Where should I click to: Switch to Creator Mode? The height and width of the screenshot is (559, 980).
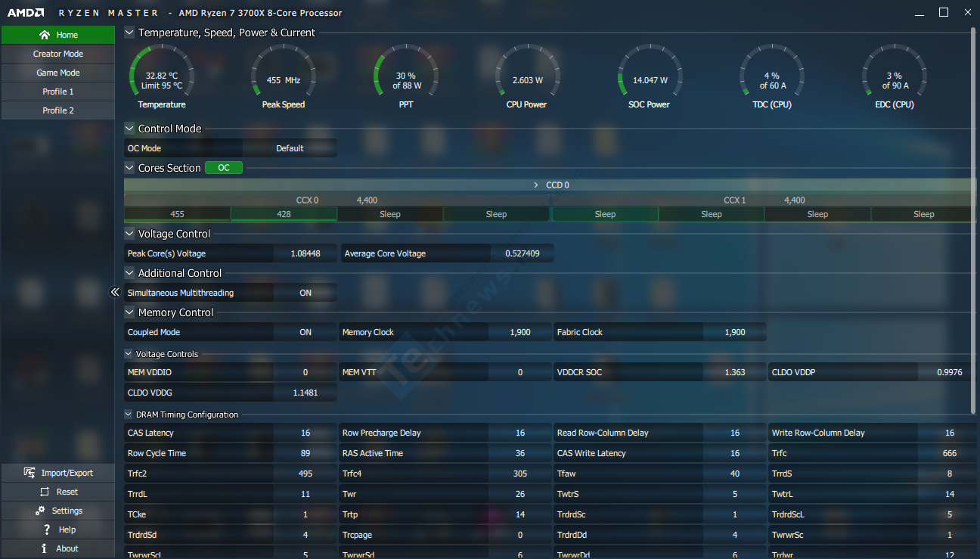pyautogui.click(x=57, y=54)
